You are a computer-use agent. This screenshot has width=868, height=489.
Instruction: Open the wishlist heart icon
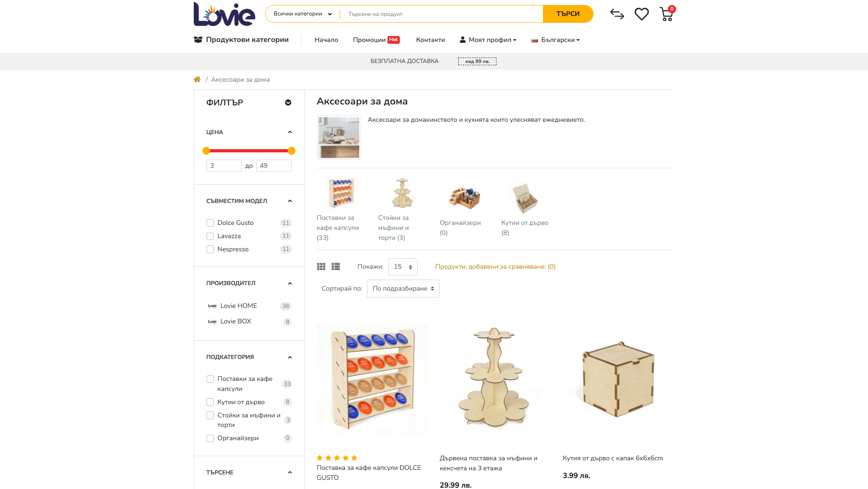(x=641, y=14)
